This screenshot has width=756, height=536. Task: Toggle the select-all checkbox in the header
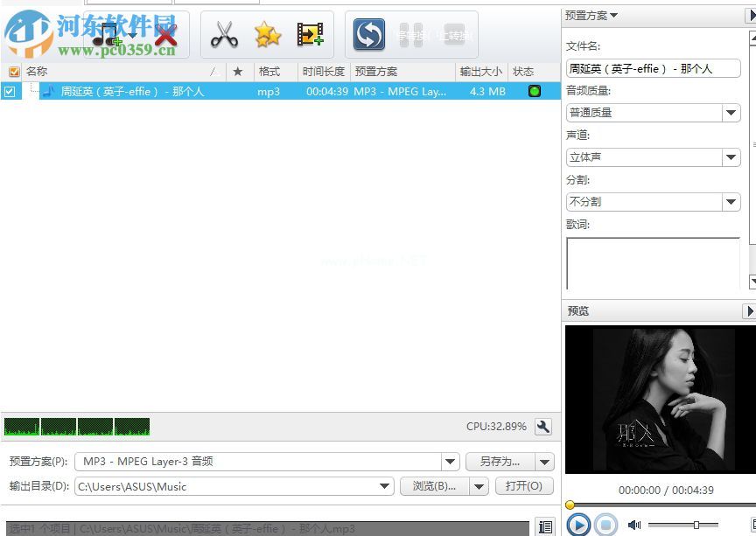click(12, 71)
